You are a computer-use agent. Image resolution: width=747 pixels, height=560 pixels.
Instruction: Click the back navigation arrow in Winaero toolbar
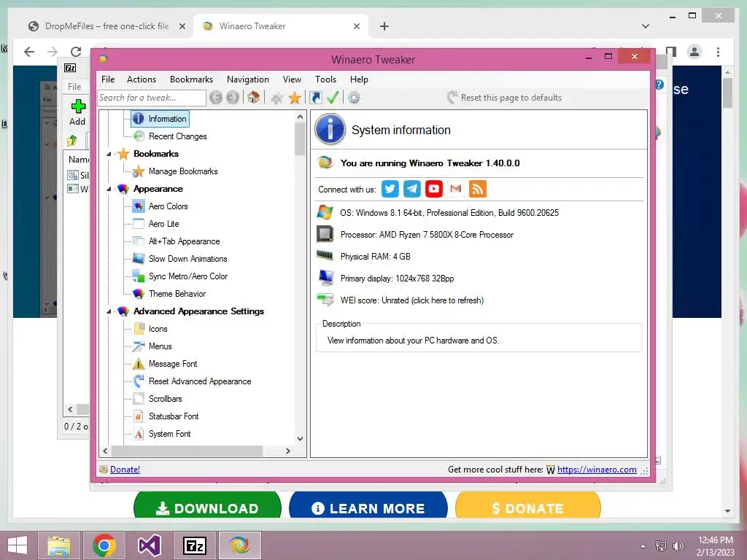216,98
